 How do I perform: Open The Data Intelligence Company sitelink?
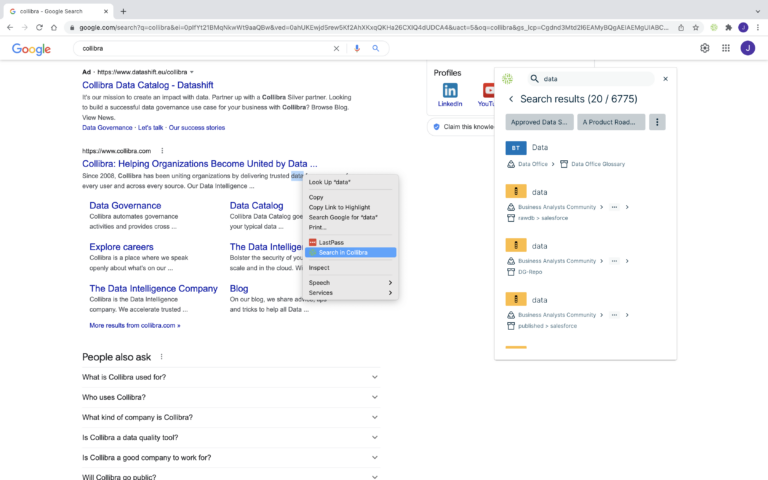pos(153,288)
